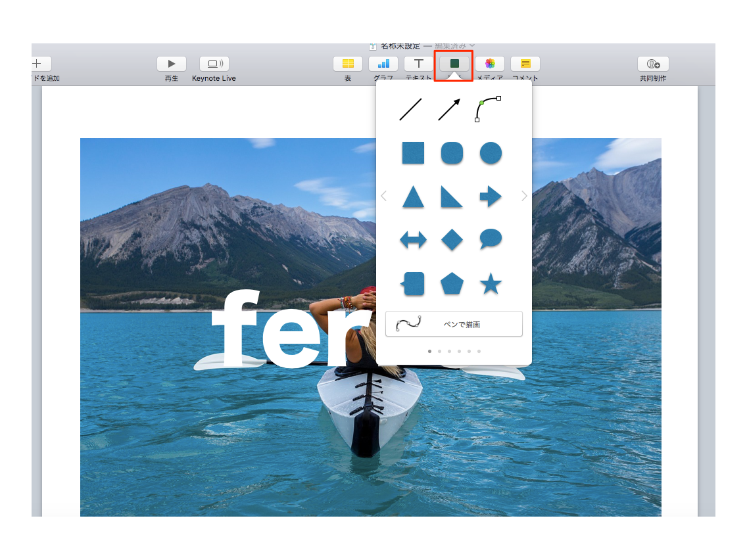Open the chart toolbar button

(383, 64)
